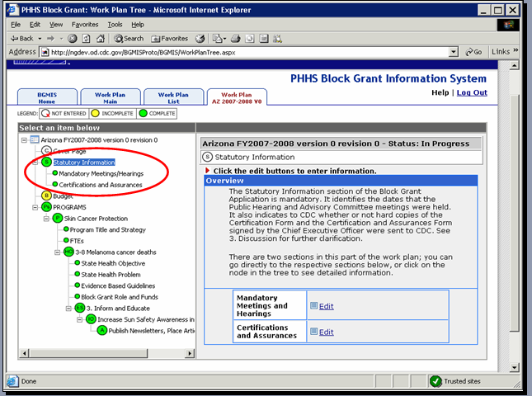Screen dimensions: 532x396
Task: Click the page scroll-down arrow
Action: pos(515,367)
